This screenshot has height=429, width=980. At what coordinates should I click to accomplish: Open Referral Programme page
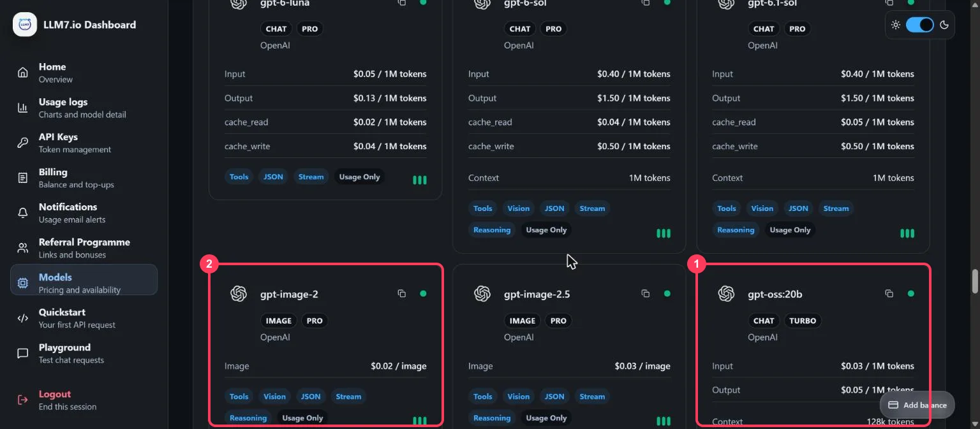(84, 248)
